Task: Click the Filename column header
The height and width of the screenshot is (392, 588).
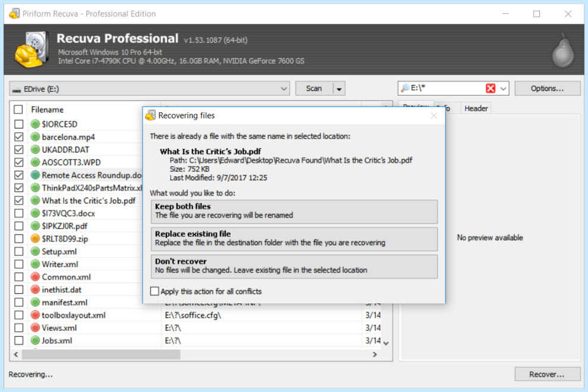Action: (x=47, y=109)
